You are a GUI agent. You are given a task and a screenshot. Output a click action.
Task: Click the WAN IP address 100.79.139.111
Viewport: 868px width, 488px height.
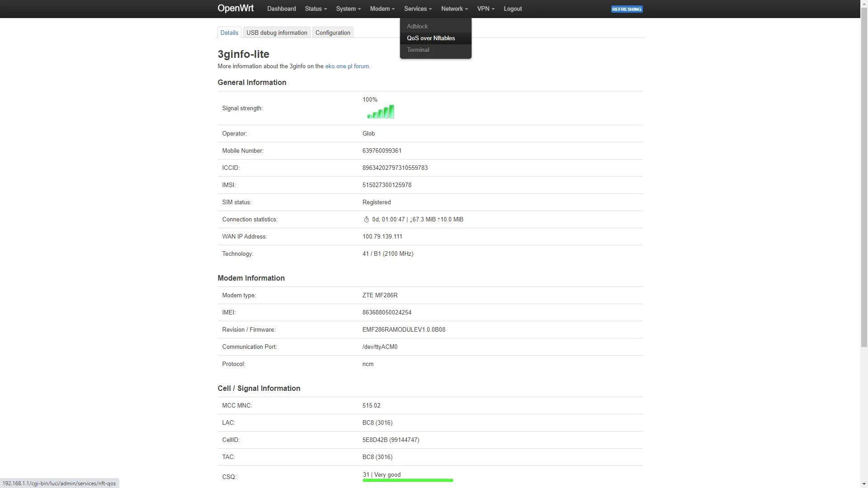coord(382,237)
